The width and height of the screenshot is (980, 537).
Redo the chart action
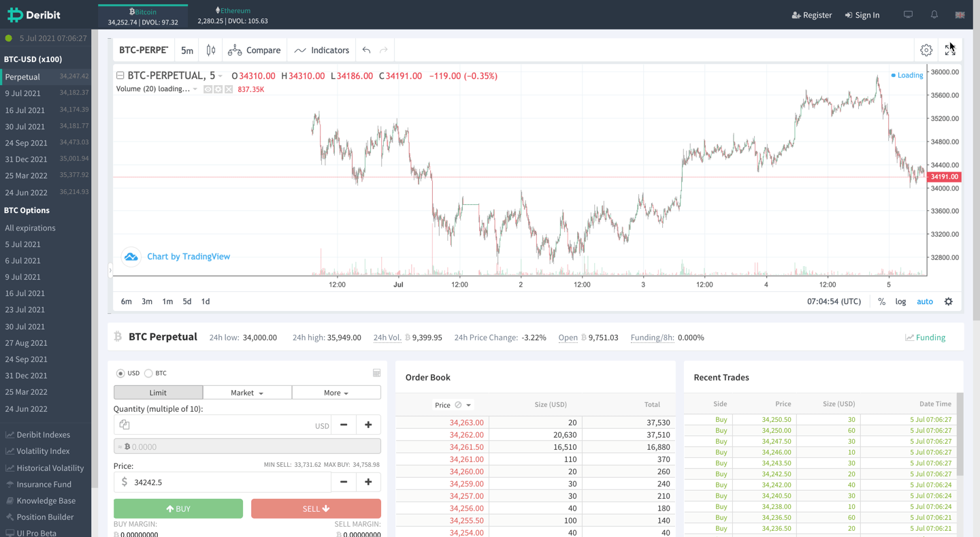click(x=384, y=50)
